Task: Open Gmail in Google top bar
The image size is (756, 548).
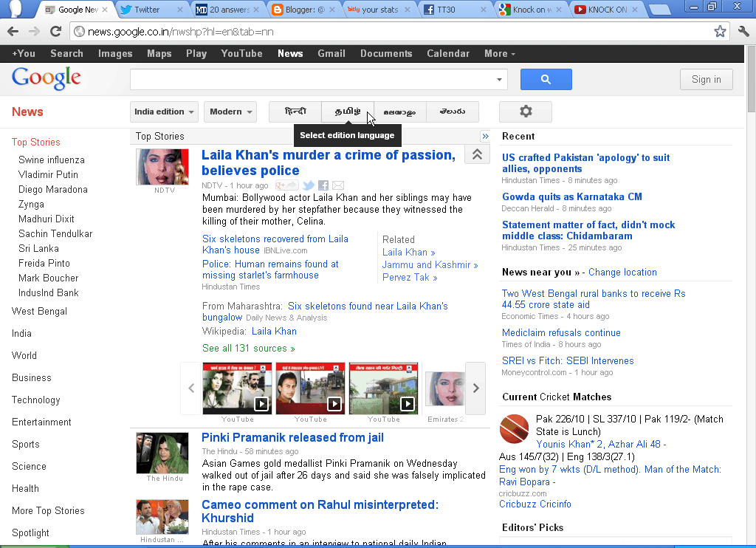Action: 331,54
